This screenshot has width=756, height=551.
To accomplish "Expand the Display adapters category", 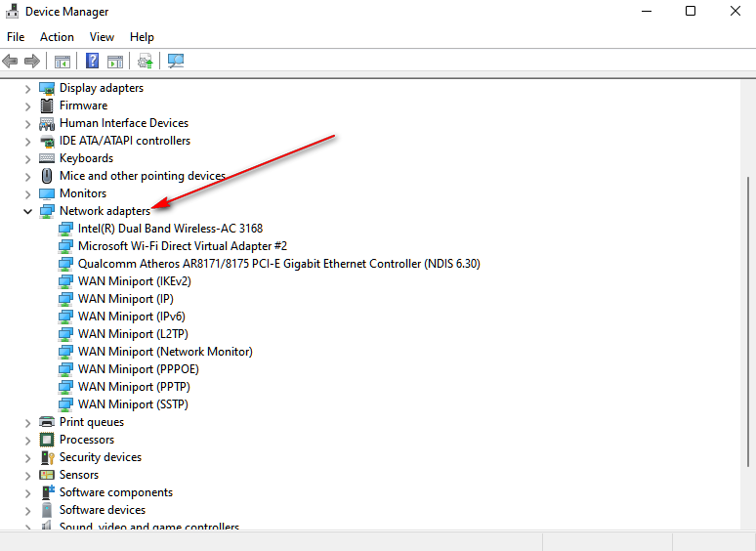I will [x=28, y=89].
